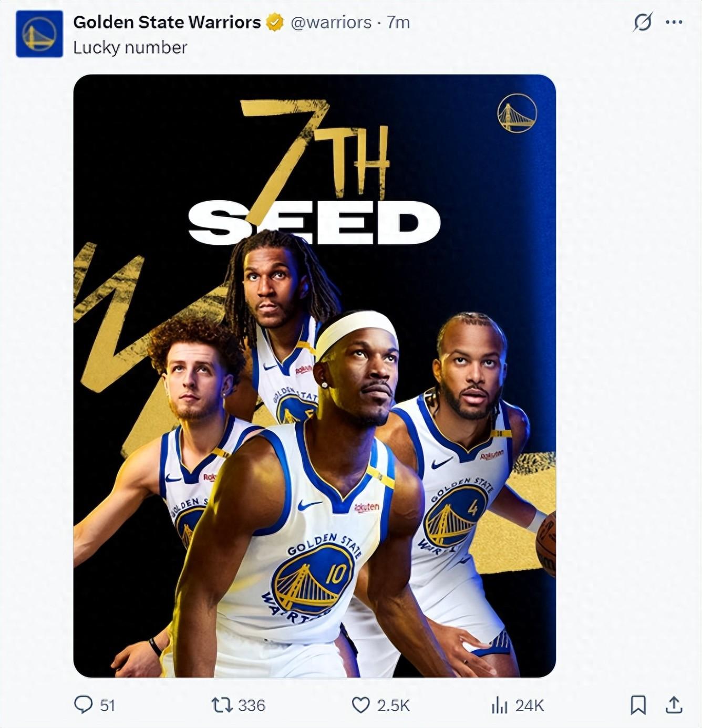Click the 336 reposts count
This screenshot has width=702, height=728.
click(251, 705)
